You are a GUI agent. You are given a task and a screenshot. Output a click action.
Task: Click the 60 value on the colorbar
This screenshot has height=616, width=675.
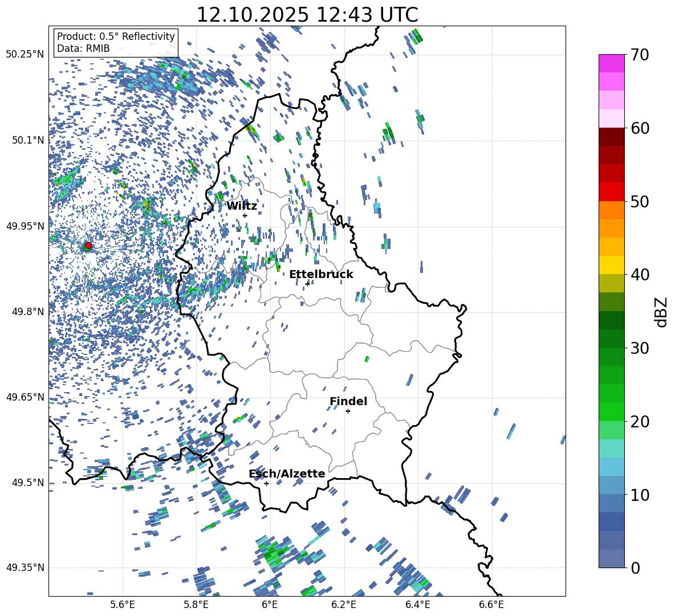point(640,128)
